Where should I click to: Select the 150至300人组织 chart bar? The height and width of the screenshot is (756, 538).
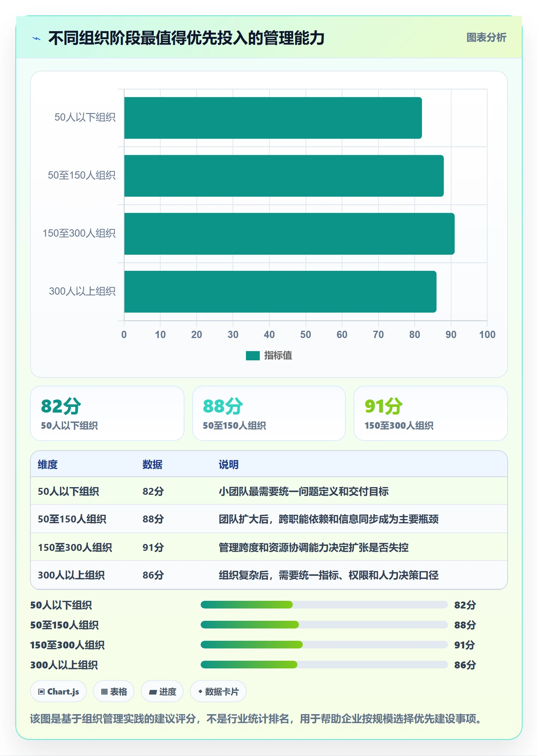[289, 234]
